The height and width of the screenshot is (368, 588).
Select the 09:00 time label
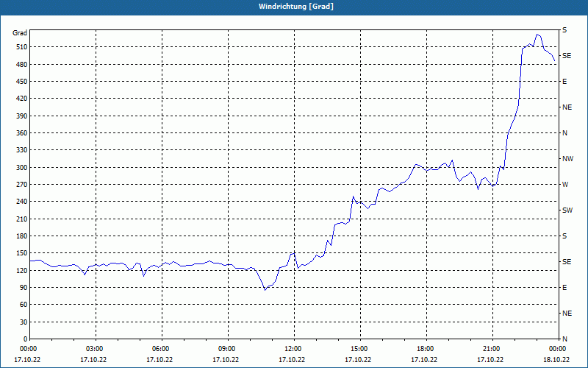point(226,348)
